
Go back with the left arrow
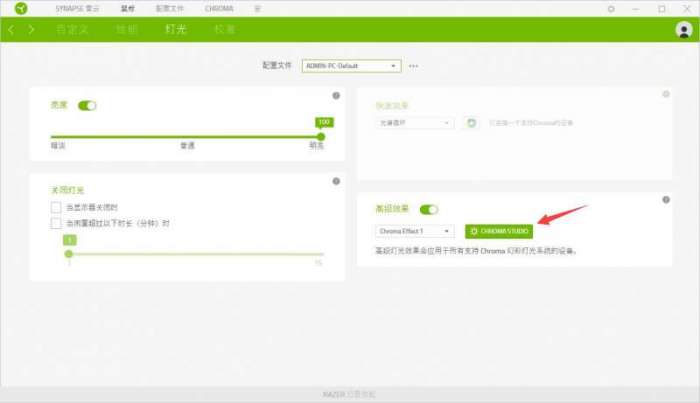(x=12, y=29)
